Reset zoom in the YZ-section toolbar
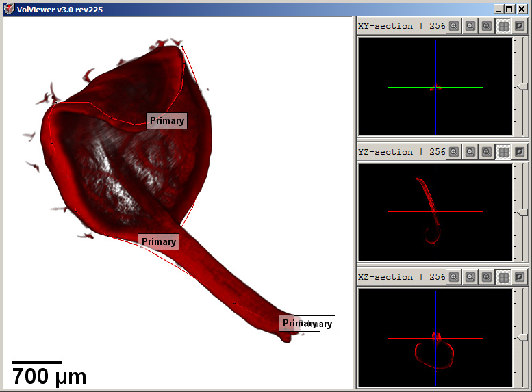Viewport: 532px width, 392px height. 486,152
